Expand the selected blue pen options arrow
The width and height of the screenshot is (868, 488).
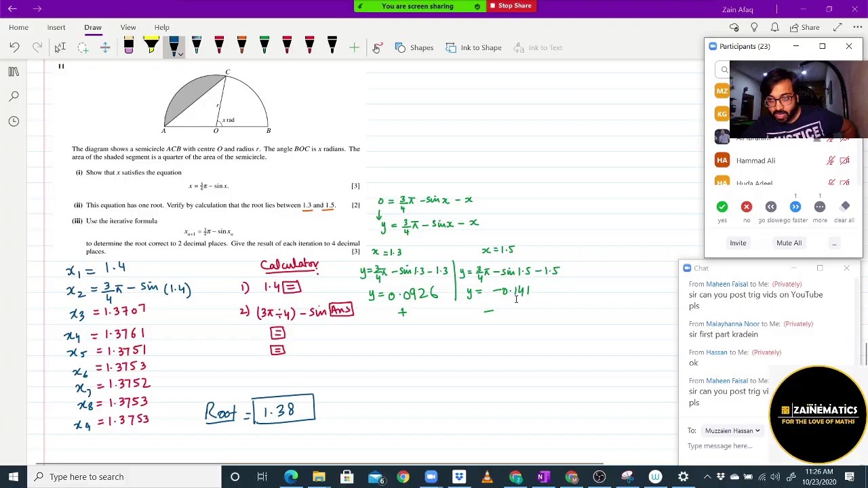pyautogui.click(x=180, y=54)
